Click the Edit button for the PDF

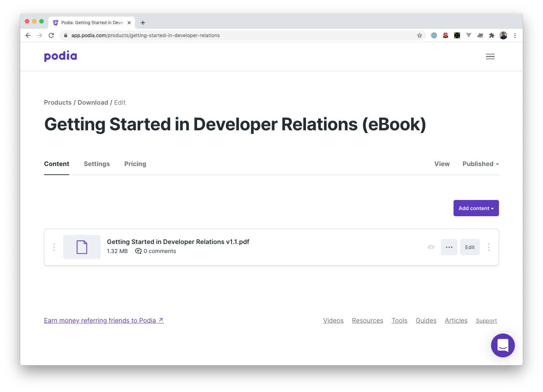point(470,247)
